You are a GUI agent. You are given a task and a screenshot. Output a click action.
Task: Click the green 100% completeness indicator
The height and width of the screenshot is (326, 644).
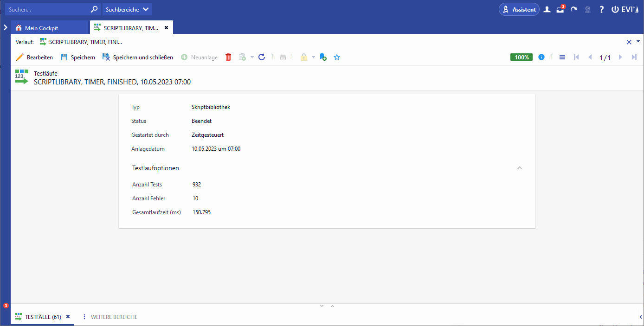coord(522,57)
